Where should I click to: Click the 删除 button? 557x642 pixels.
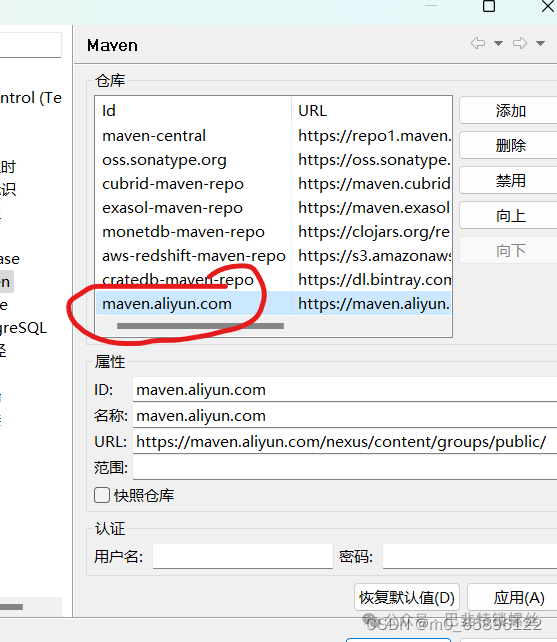coord(509,145)
